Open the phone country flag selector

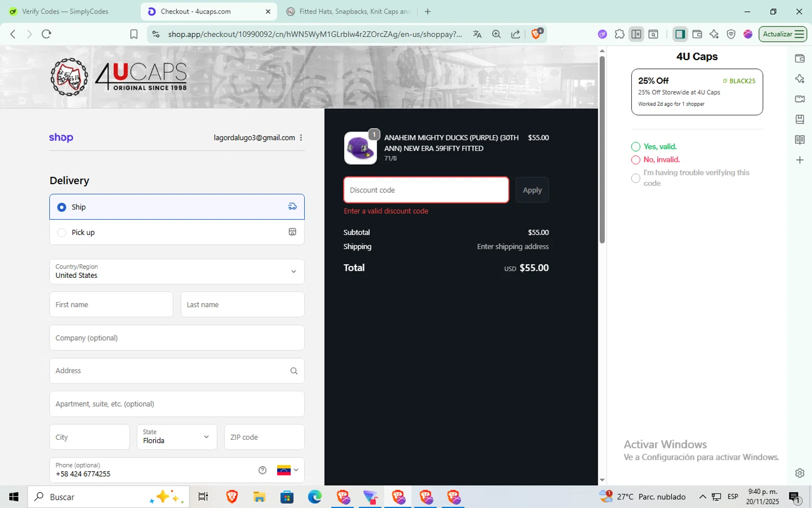pos(287,470)
